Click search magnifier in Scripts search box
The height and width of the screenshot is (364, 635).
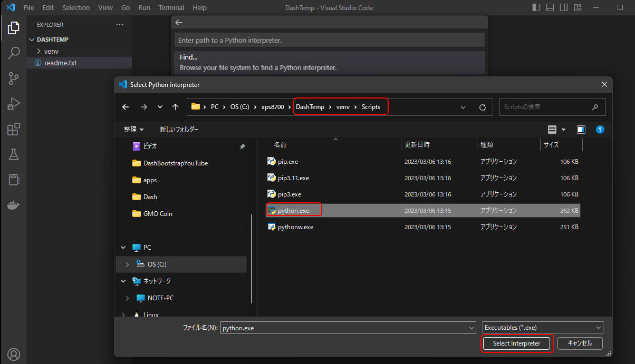coord(595,107)
